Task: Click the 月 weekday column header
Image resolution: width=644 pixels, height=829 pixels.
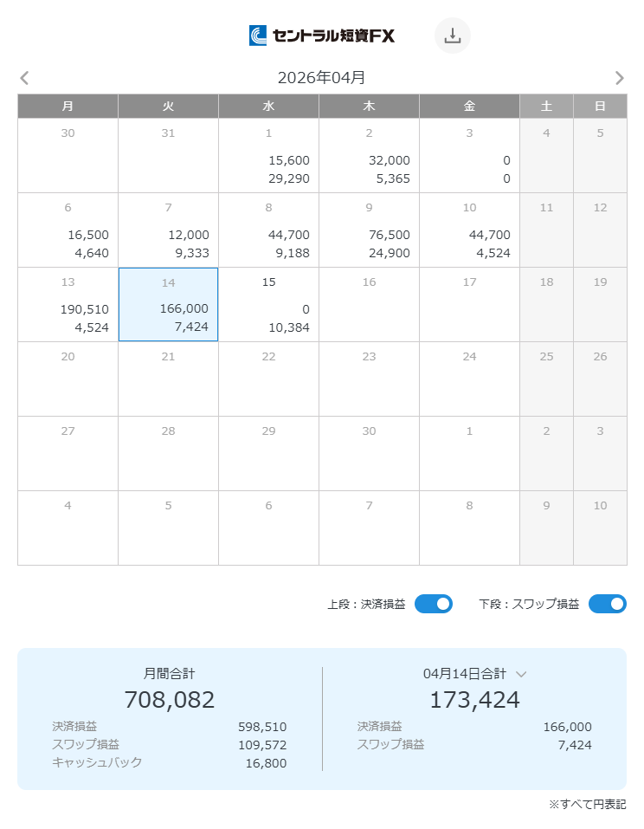Action: coord(68,107)
